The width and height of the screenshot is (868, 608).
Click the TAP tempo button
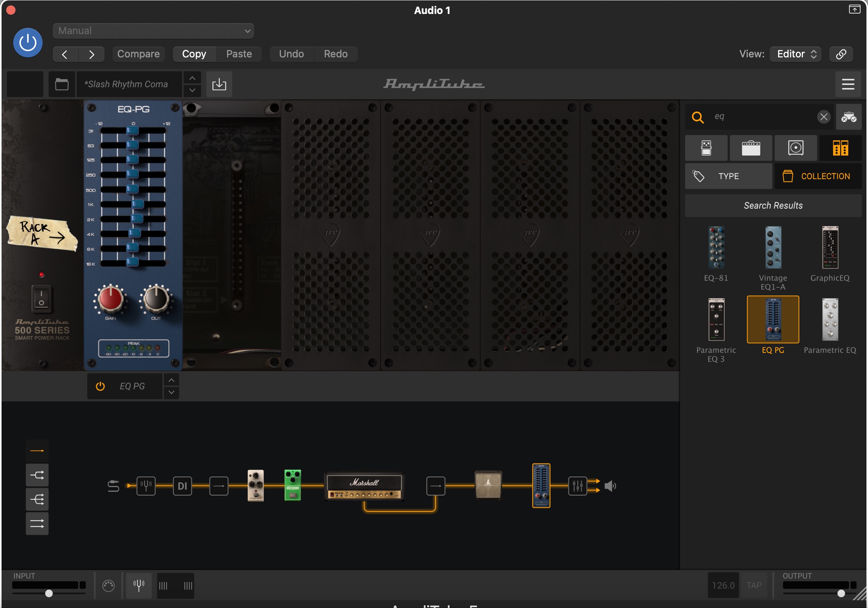coord(754,585)
